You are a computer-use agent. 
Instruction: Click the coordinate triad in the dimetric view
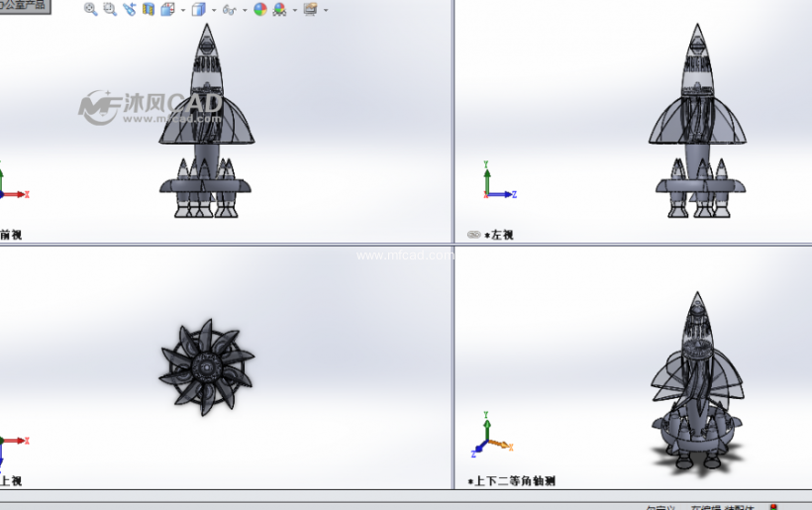(x=491, y=435)
